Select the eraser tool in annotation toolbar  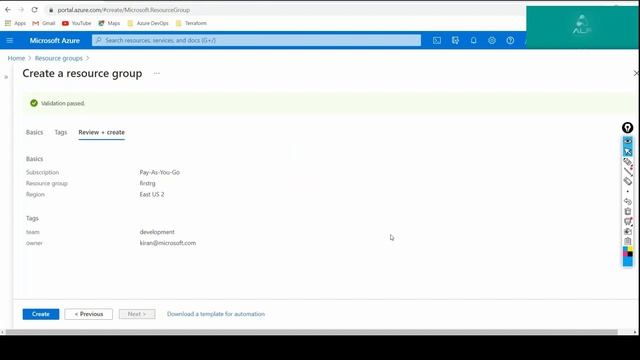click(628, 181)
